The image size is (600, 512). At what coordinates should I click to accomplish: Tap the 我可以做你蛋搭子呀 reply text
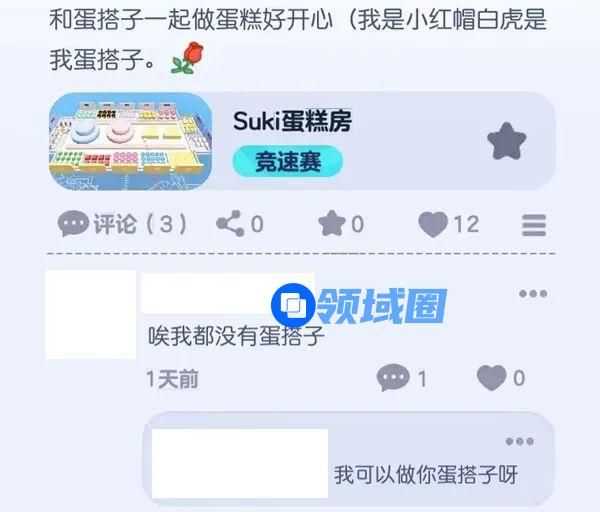pyautogui.click(x=426, y=474)
